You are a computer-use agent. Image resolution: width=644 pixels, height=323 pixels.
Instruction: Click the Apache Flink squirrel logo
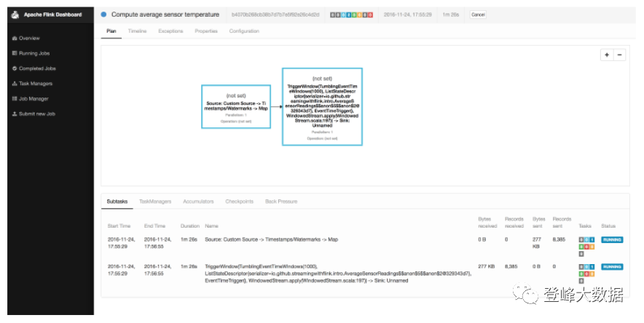(15, 15)
